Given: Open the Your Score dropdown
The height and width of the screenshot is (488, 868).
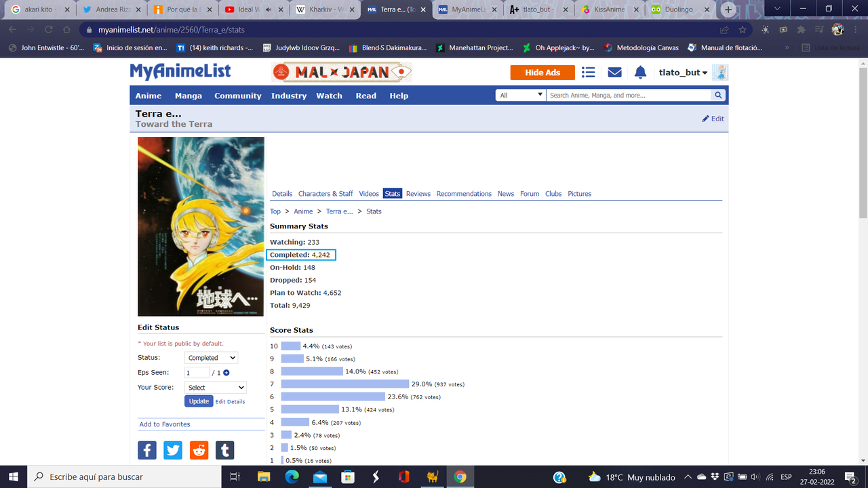Looking at the screenshot, I should point(215,387).
